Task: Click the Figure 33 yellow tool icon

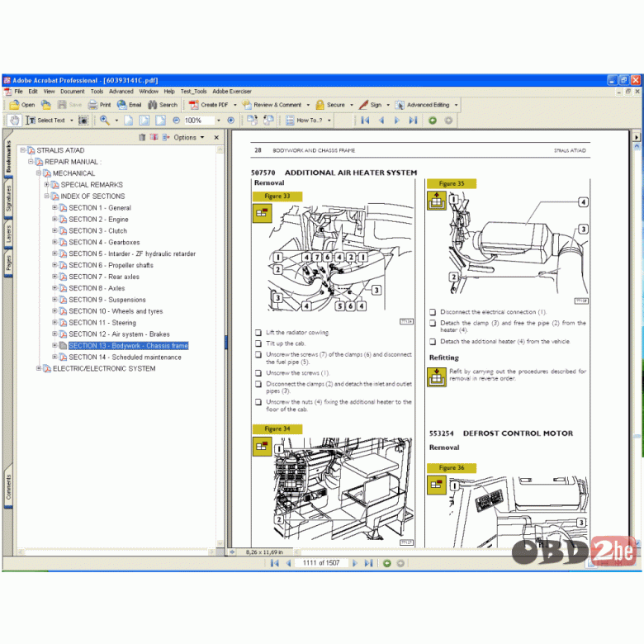Action: [262, 213]
